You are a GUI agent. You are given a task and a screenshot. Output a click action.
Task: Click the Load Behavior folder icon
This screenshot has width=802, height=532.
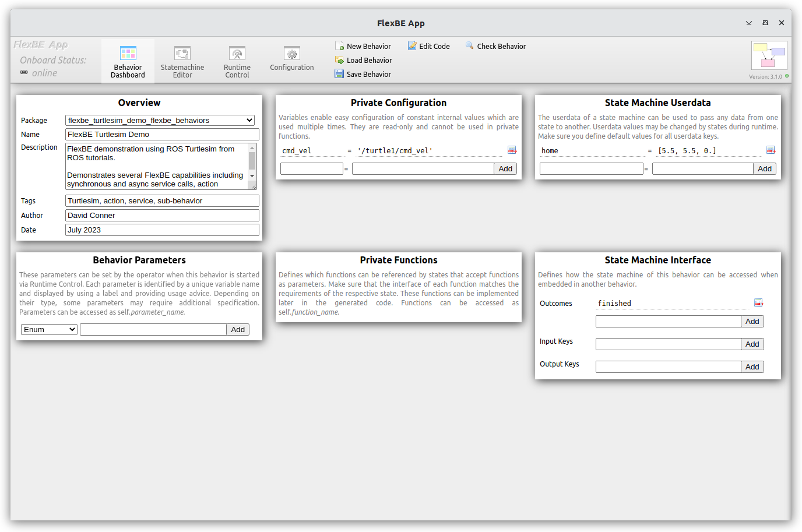tap(339, 59)
